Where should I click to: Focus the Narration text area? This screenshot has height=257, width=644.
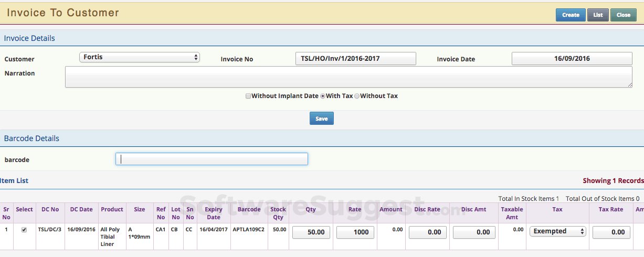tap(349, 77)
